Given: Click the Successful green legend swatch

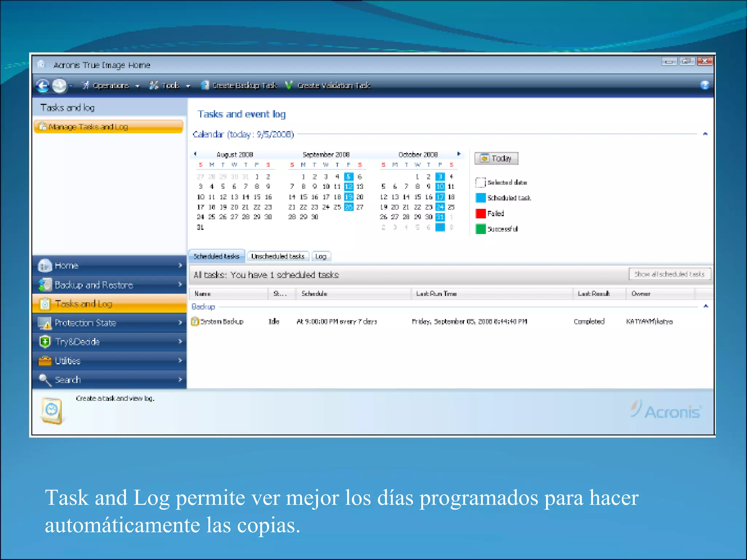Looking at the screenshot, I should 481,229.
